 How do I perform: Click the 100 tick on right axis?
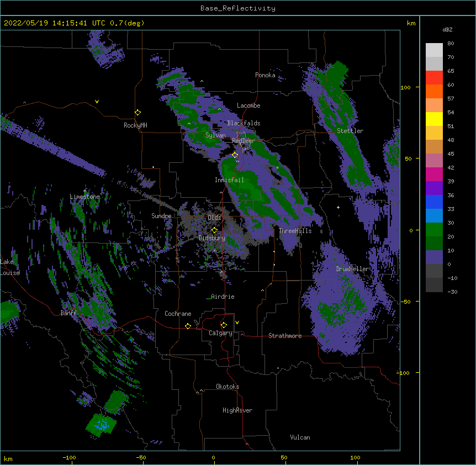405,87
